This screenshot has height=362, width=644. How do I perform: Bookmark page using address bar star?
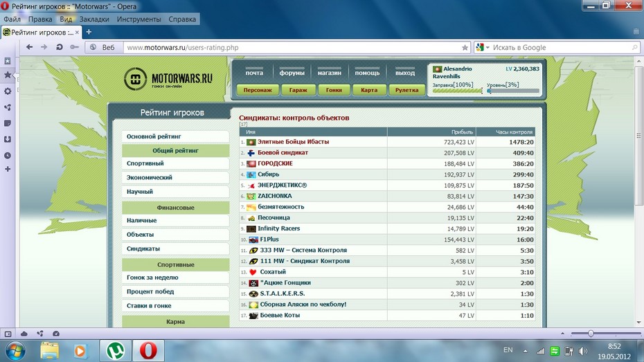[x=465, y=48]
